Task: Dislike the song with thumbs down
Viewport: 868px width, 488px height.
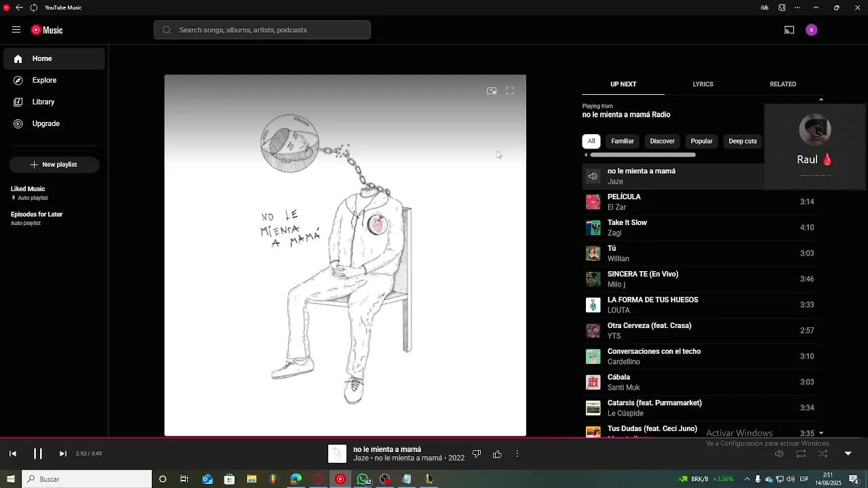Action: click(477, 454)
